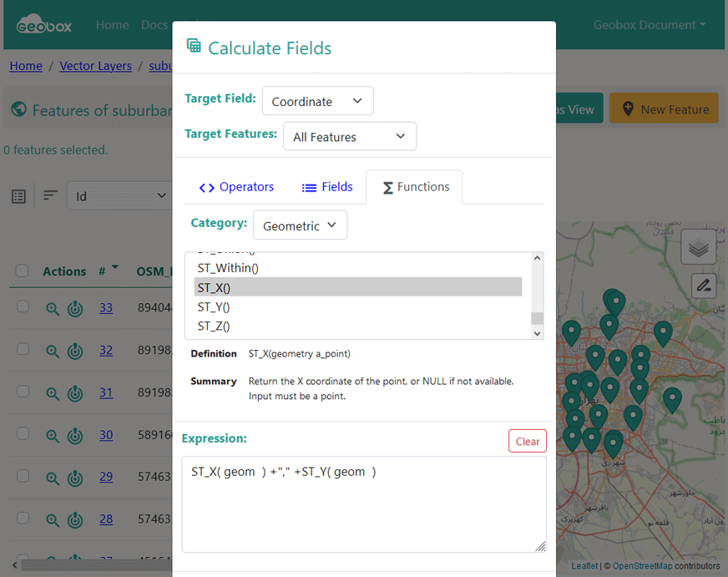
Task: Switch to the Operators tab
Action: click(x=236, y=187)
